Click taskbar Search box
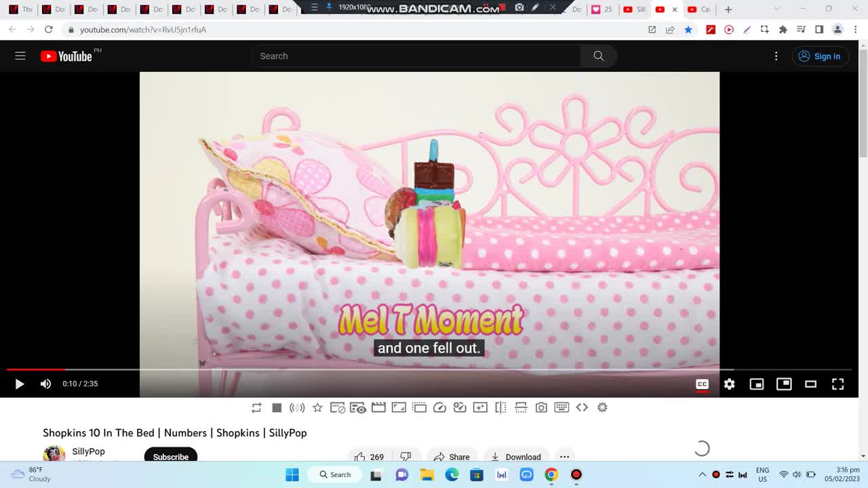Screen dimensions: 868x488 (x=336, y=474)
